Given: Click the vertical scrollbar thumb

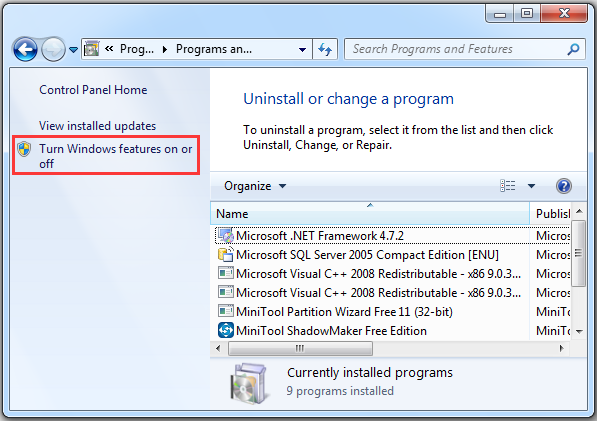Looking at the screenshot, I should [x=579, y=253].
